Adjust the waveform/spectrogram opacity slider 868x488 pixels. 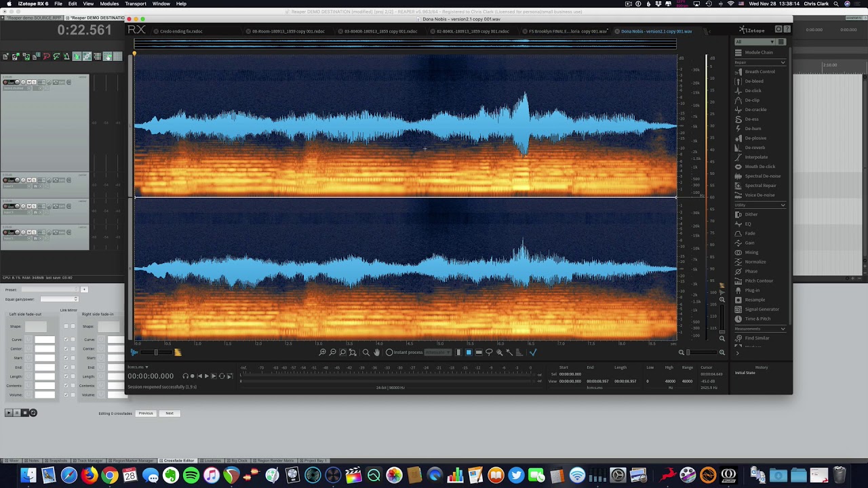[x=156, y=352]
